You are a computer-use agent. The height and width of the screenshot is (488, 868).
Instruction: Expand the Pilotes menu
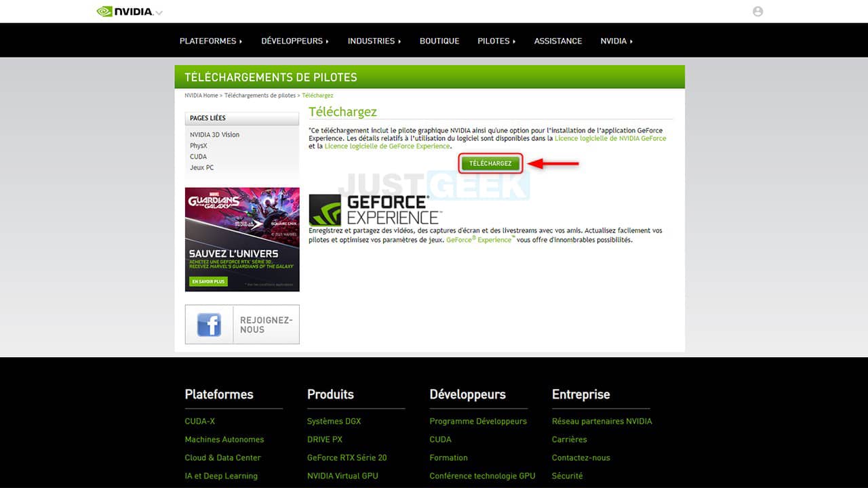click(x=496, y=41)
